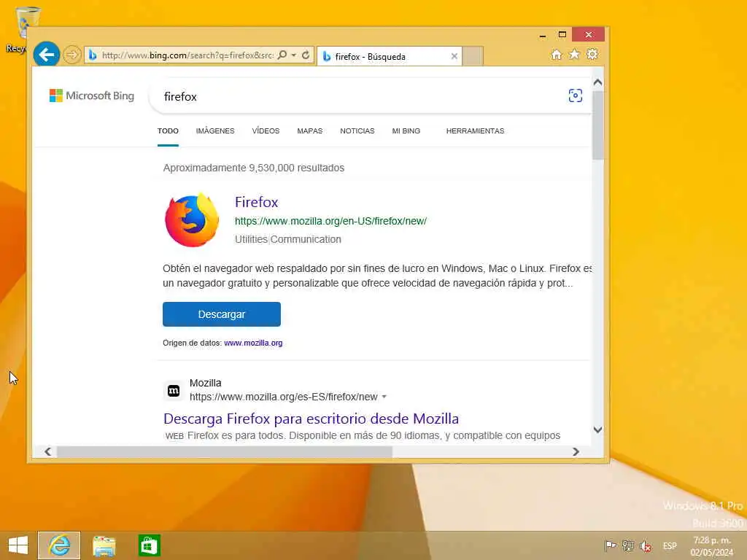
Task: Click the vertical scrollbar down arrow
Action: tap(598, 430)
